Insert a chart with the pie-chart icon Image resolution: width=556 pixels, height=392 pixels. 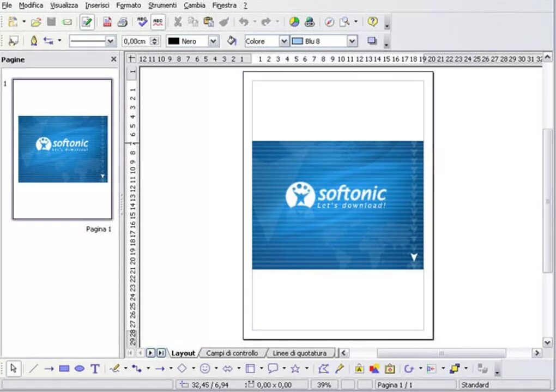pos(294,22)
